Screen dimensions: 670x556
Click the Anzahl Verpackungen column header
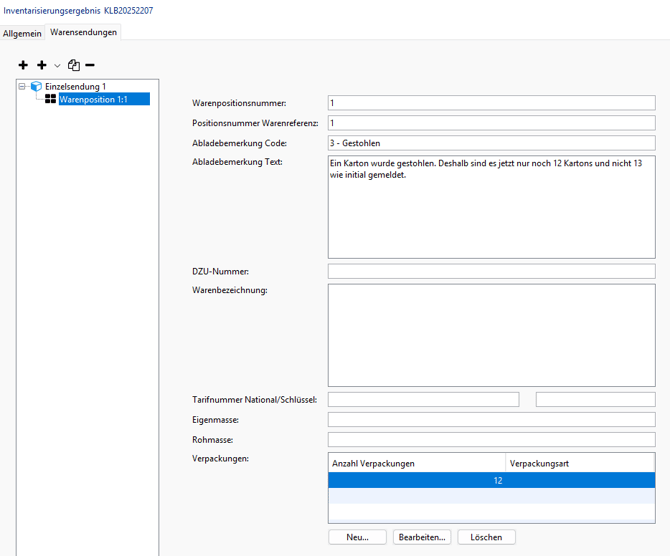pos(417,463)
